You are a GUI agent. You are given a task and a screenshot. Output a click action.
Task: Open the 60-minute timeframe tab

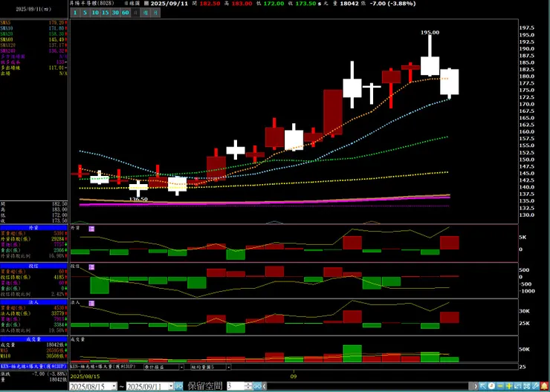[126, 13]
